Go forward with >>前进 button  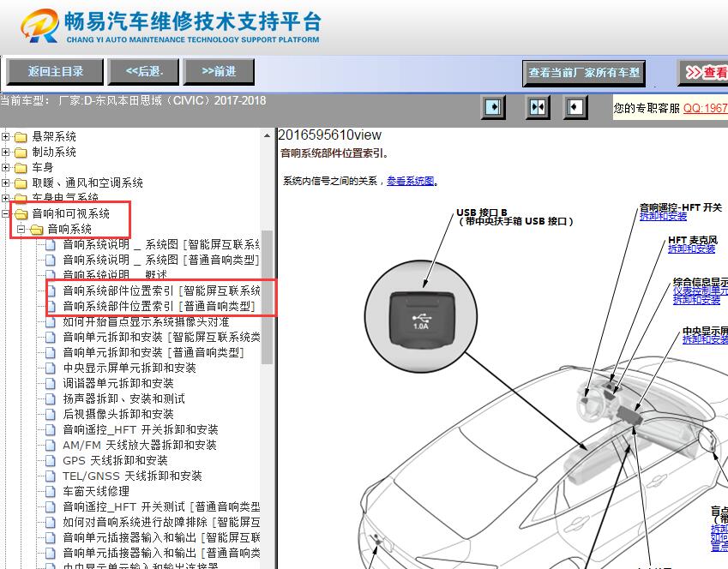pos(219,71)
